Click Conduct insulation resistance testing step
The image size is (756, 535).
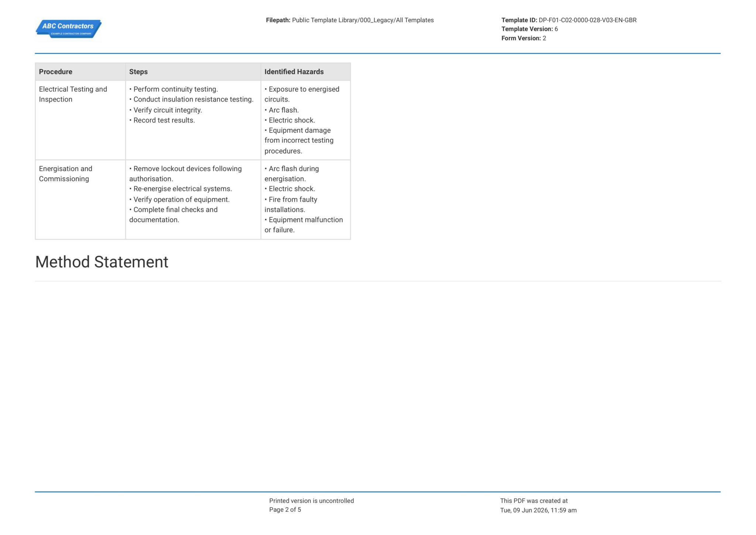(x=191, y=99)
